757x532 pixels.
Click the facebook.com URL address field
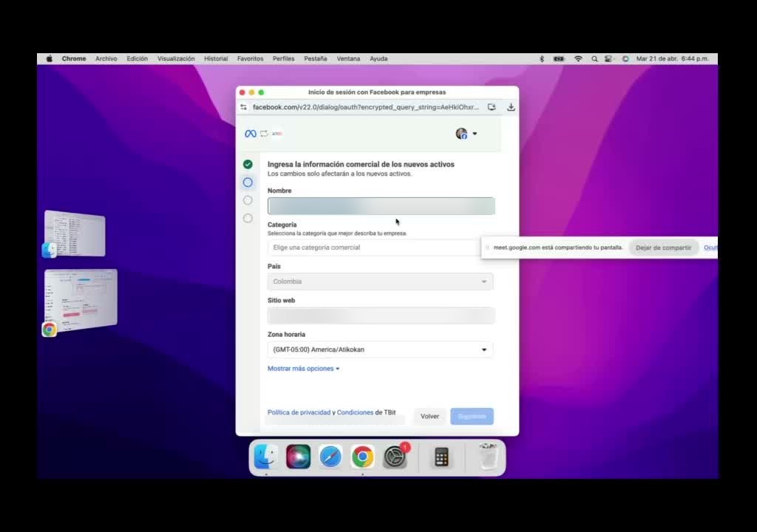tap(366, 107)
